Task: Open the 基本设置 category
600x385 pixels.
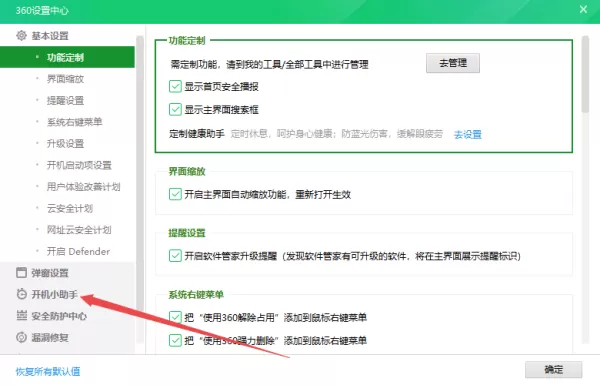Action: pyautogui.click(x=50, y=36)
